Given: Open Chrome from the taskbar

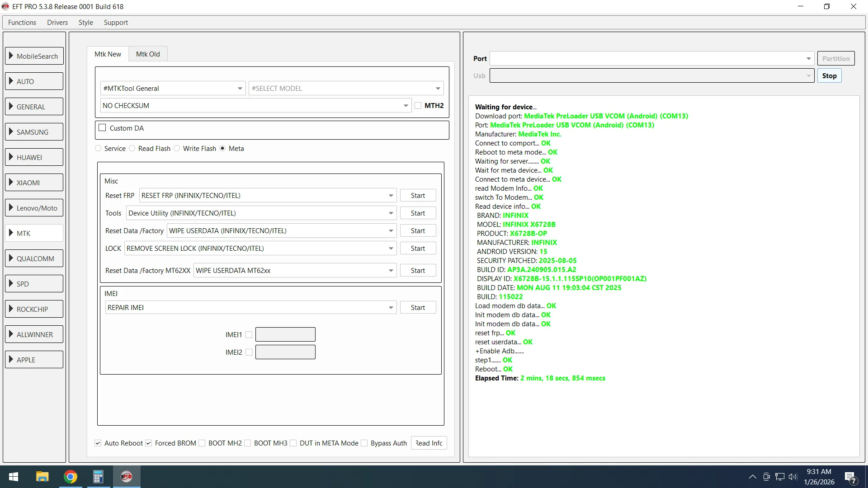Looking at the screenshot, I should coord(71,477).
